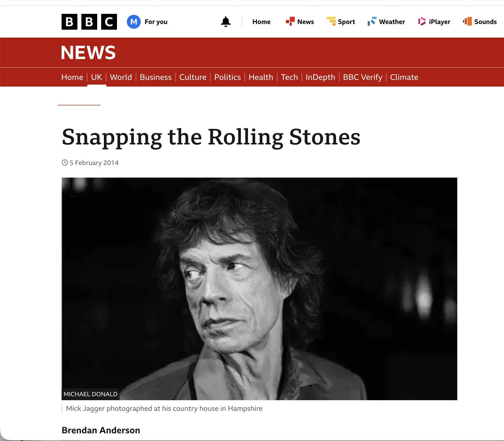The image size is (504, 441).
Task: Open BBC Verify section
Action: (363, 77)
